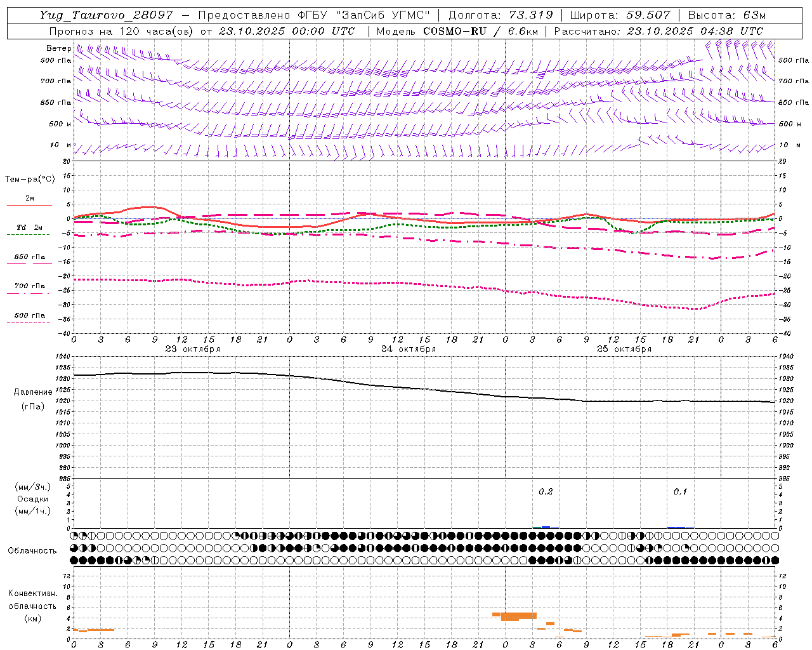Click the 24 октября date label
Viewport: 812px width, 650px height.
[409, 349]
